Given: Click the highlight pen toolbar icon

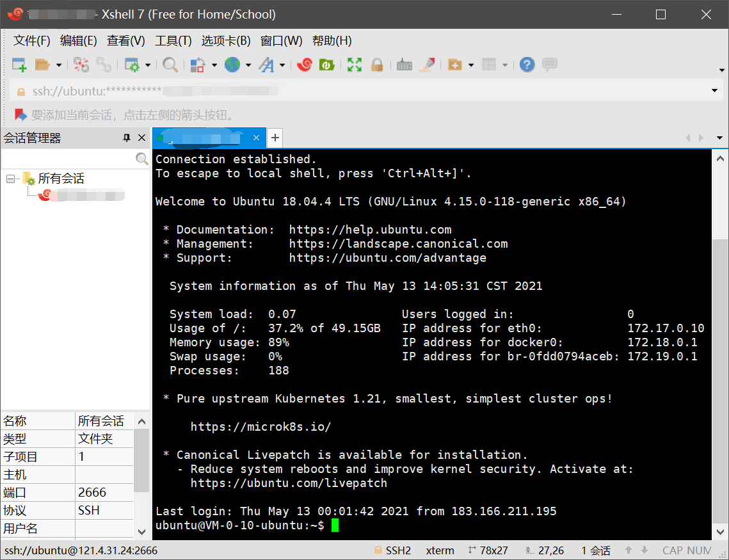Looking at the screenshot, I should click(x=428, y=65).
